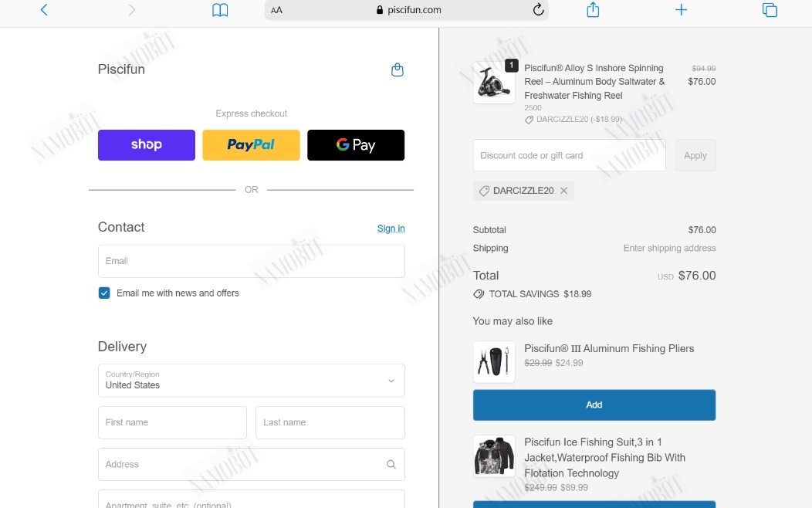Open Safari bookmarks book icon

220,10
